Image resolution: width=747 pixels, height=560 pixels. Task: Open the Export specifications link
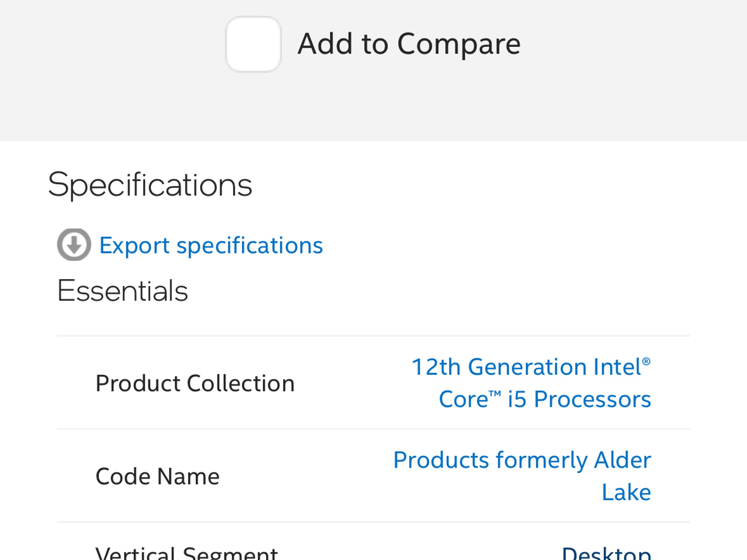tap(211, 245)
